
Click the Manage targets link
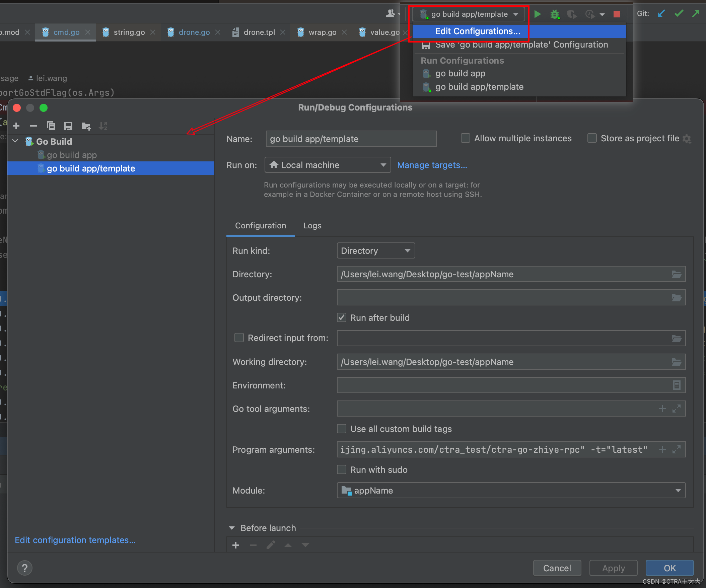[432, 165]
